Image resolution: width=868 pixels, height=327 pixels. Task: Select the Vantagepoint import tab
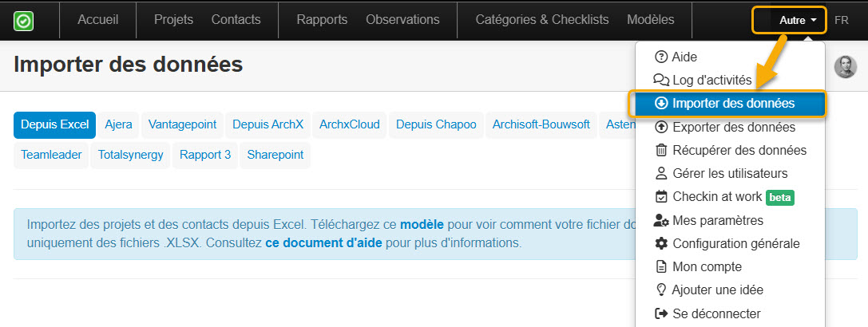click(182, 125)
